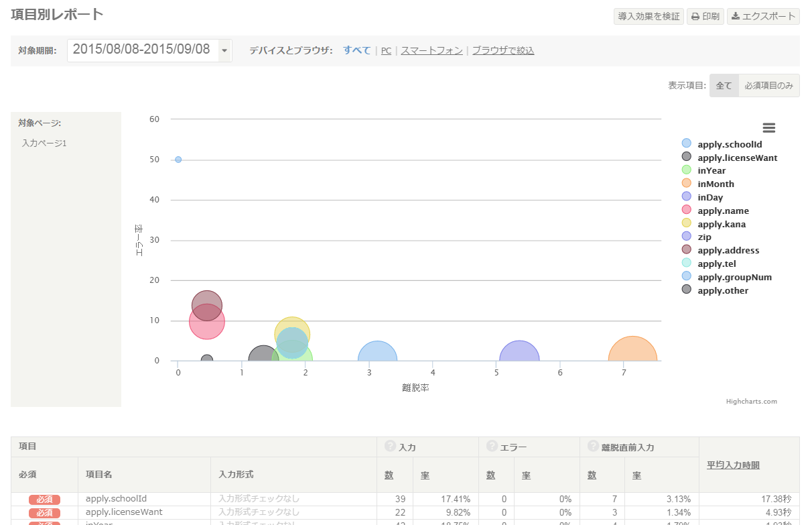Click the エラー help question mark icon
This screenshot has width=812, height=525.
492,447
